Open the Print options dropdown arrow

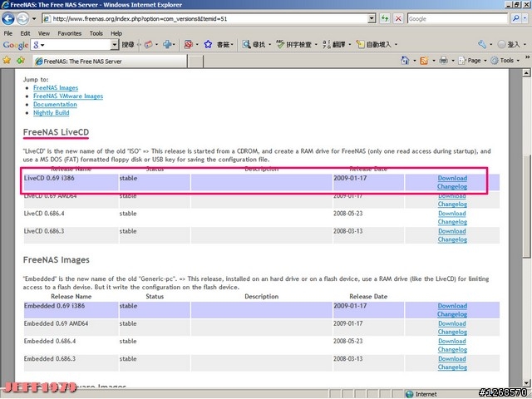(x=452, y=61)
